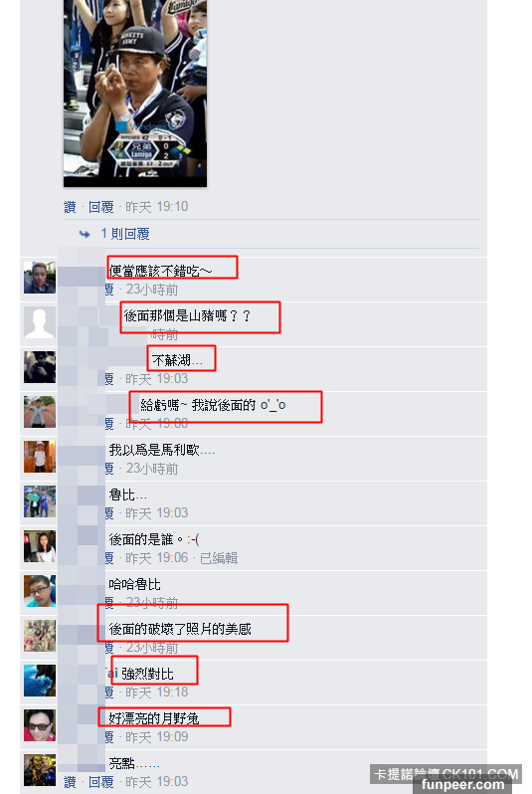The width and height of the screenshot is (532, 794).
Task: Open the avatar beside 魯比 comment
Action: 40,501
